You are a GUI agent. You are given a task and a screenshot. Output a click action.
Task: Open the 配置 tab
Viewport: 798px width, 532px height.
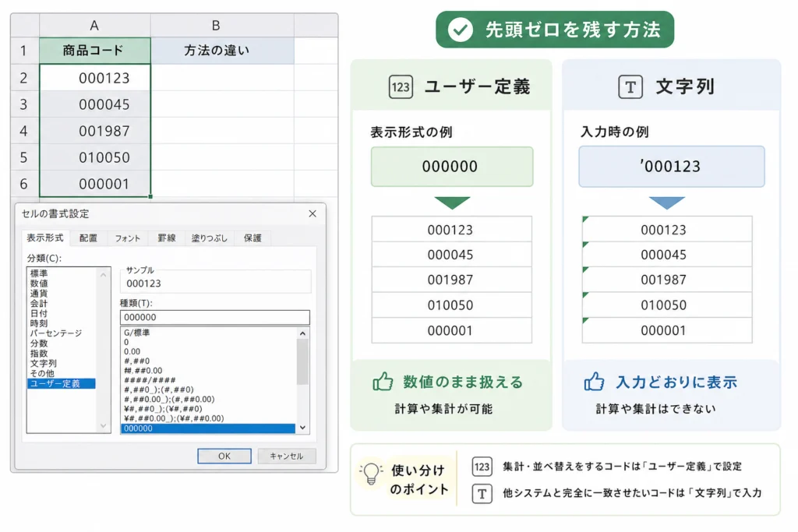tap(88, 238)
